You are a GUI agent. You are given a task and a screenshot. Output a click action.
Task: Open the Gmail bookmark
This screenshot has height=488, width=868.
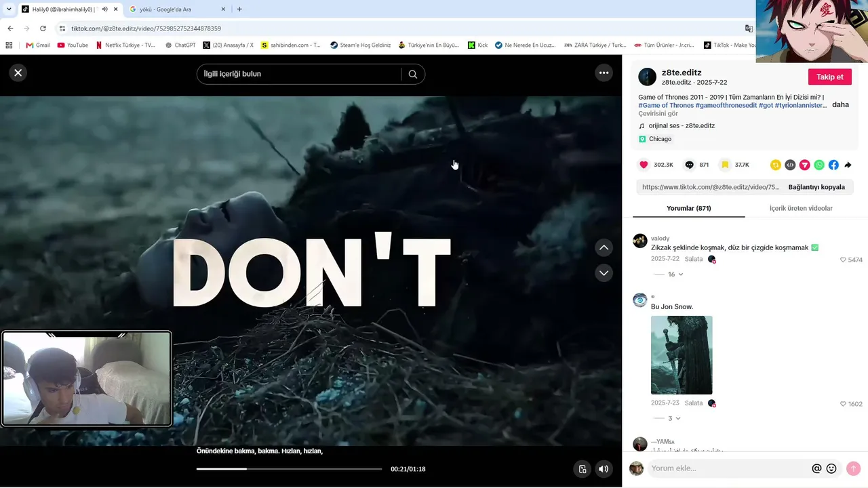[38, 45]
